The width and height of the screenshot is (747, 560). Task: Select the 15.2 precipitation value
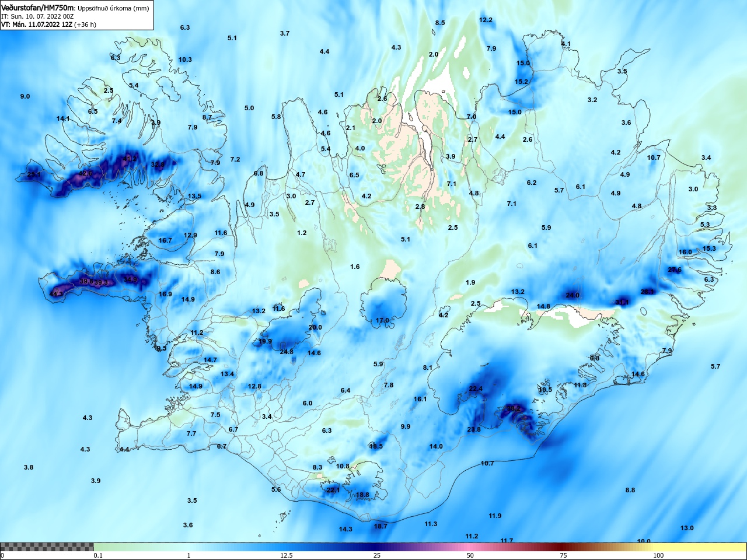[x=521, y=82]
